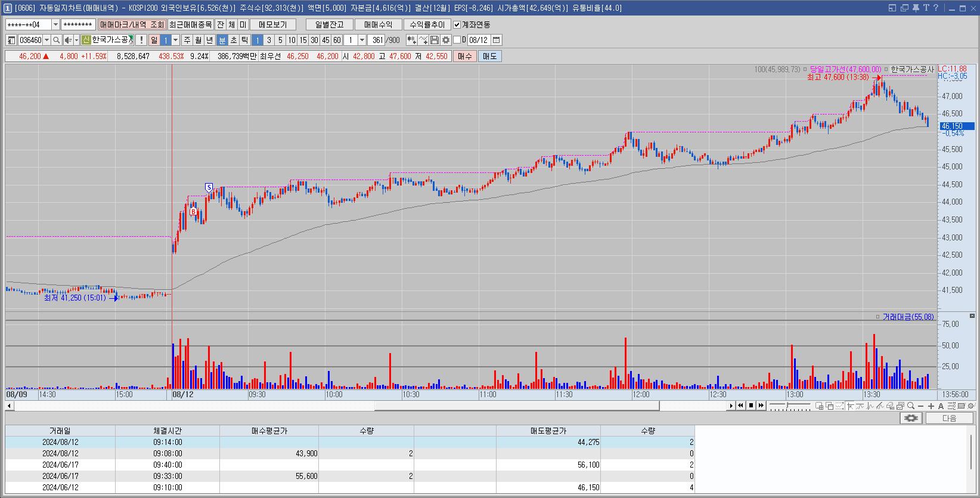
Task: Click the cascade windows icon in title bar
Action: 904,8
